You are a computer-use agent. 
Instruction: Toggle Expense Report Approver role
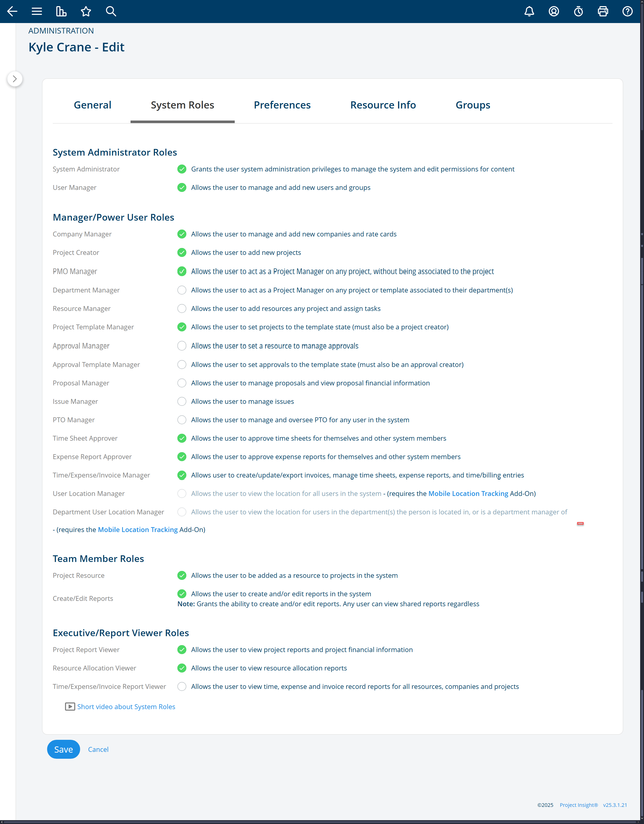pyautogui.click(x=182, y=457)
